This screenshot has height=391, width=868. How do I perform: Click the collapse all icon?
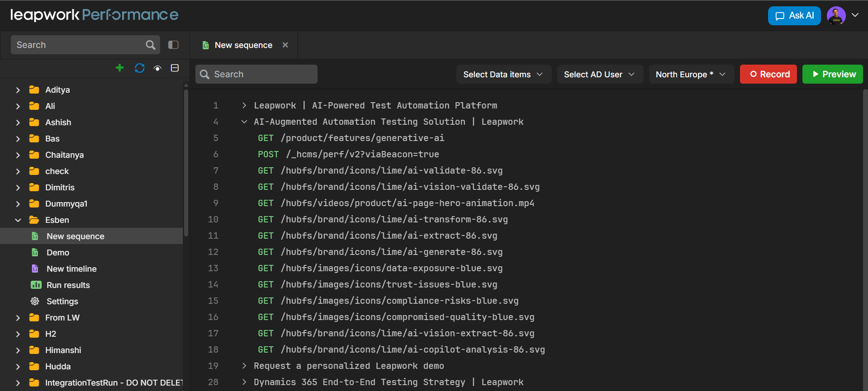pyautogui.click(x=175, y=68)
